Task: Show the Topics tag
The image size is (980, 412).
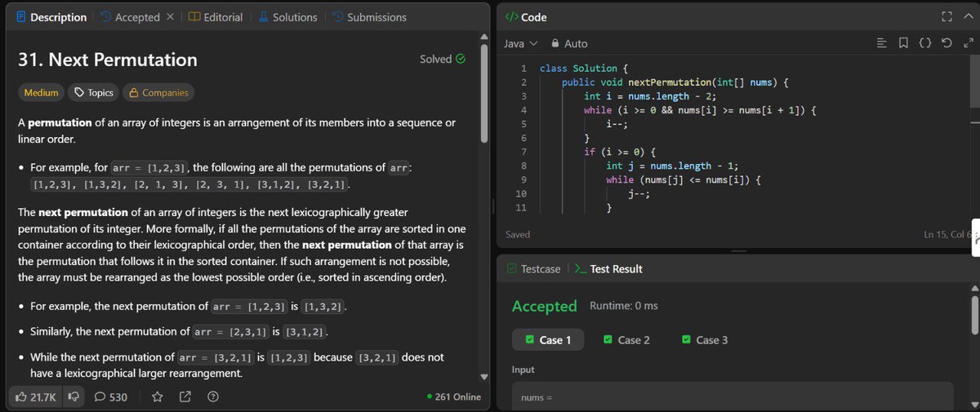Action: coord(93,93)
